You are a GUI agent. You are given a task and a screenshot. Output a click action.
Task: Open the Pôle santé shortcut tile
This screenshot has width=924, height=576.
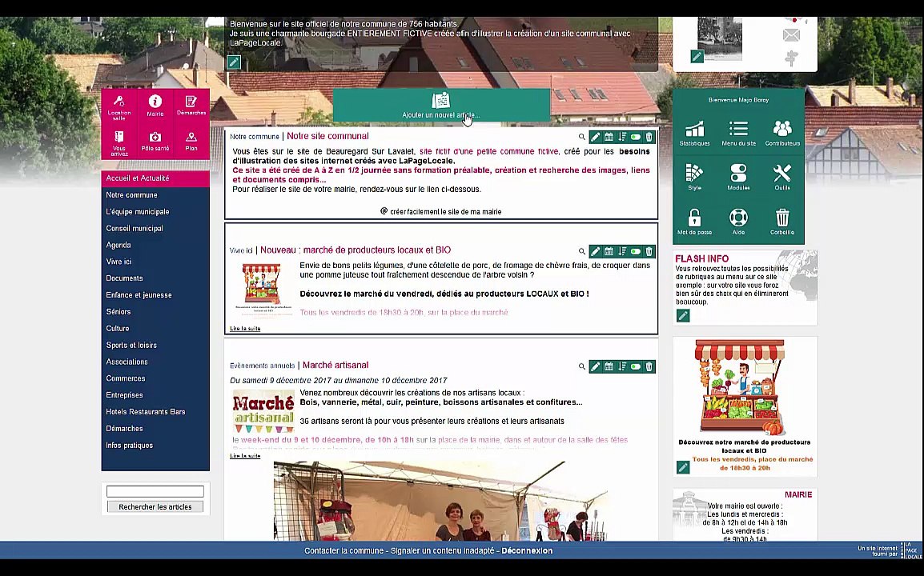point(155,142)
